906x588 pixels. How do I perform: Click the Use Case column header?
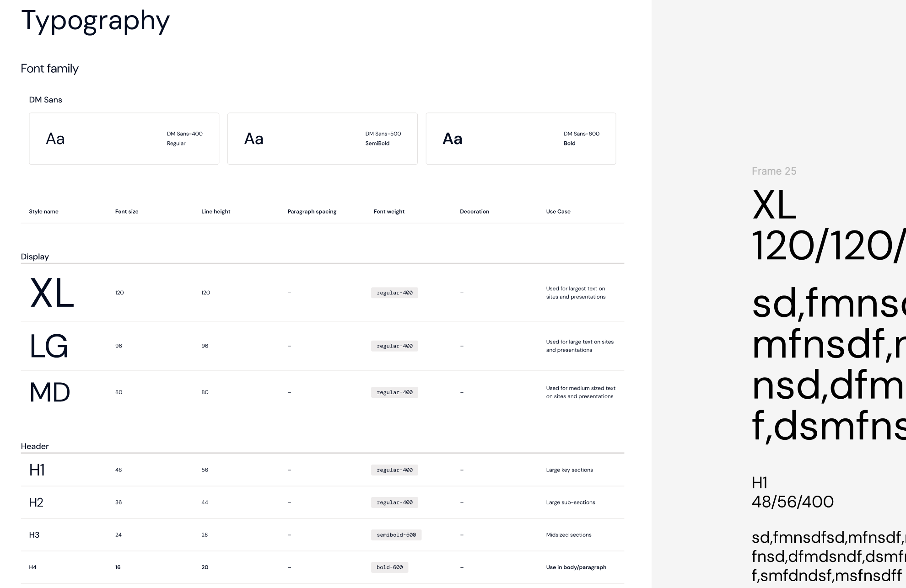coord(558,211)
